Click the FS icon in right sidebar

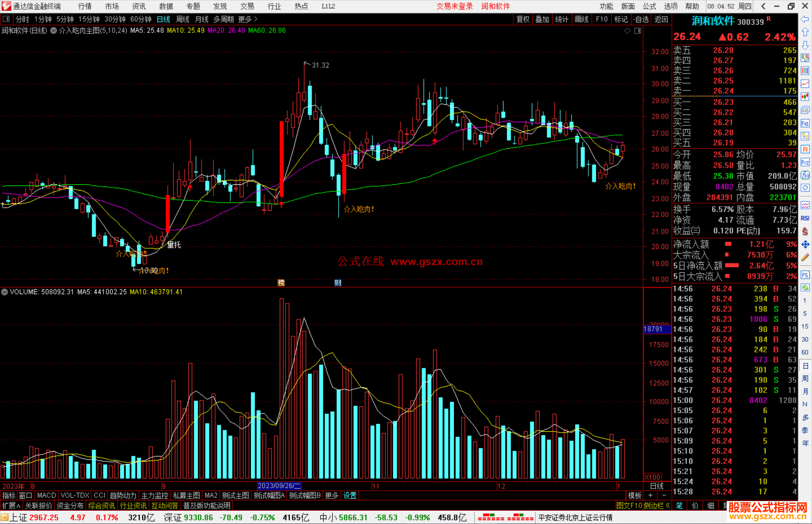(x=805, y=275)
